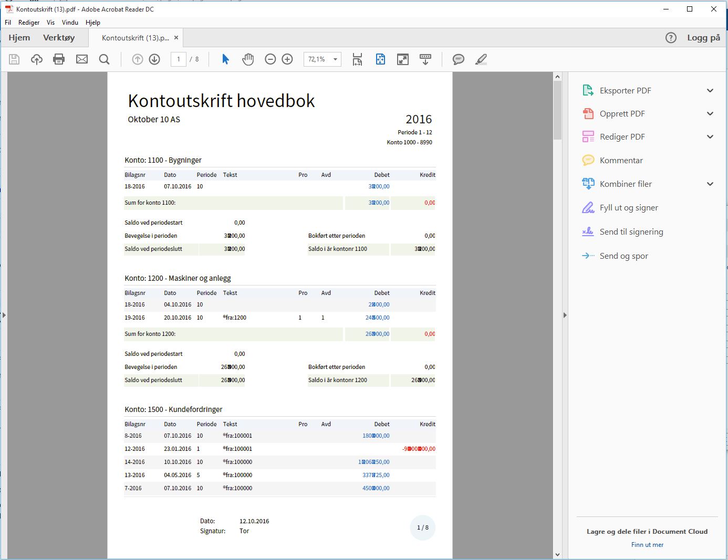Click the fit one full page icon
728x560 pixels.
(380, 59)
